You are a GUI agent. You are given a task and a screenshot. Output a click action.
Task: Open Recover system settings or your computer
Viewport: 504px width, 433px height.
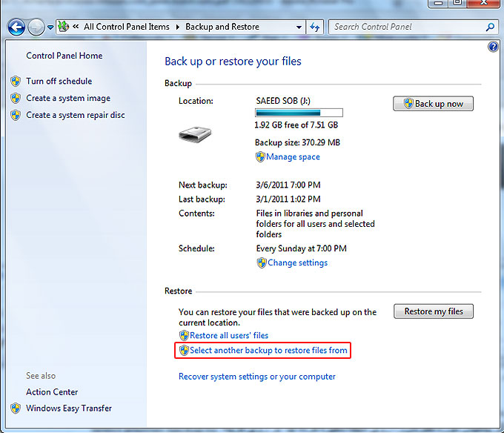tap(257, 377)
